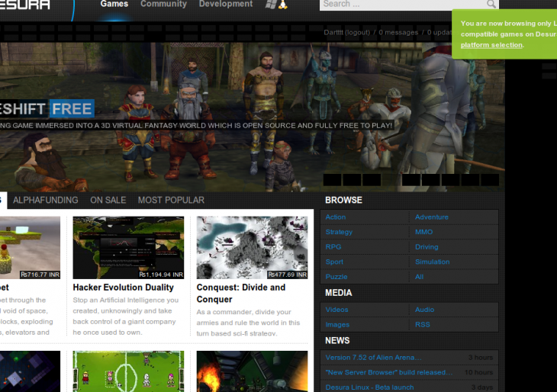Open the RSS media link
Screen dimensions: 557x392
point(423,325)
